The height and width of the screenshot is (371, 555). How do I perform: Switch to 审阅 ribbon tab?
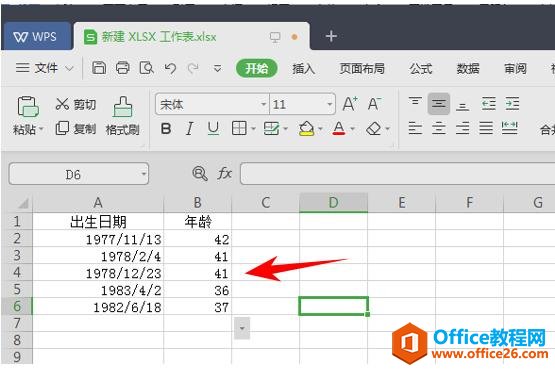coord(515,68)
